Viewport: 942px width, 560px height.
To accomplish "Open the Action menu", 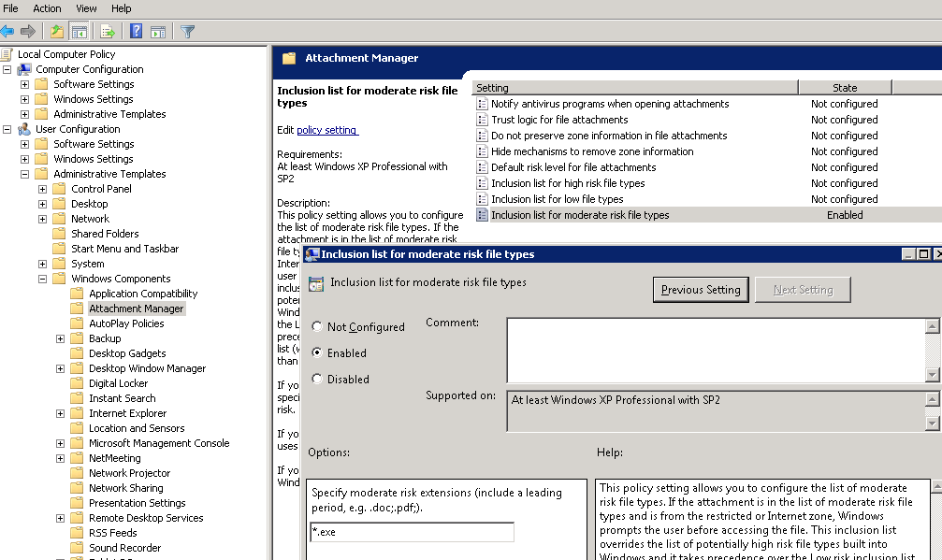I will 47,8.
